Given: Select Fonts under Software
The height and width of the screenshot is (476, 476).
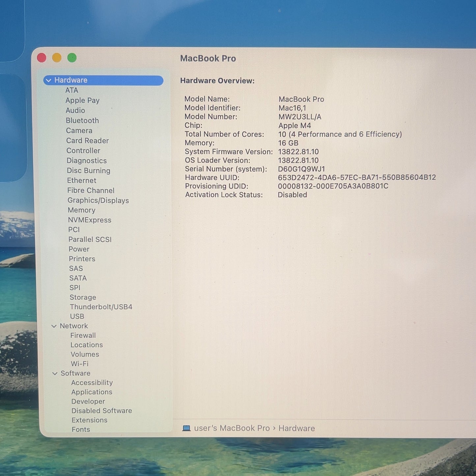Looking at the screenshot, I should point(81,430).
